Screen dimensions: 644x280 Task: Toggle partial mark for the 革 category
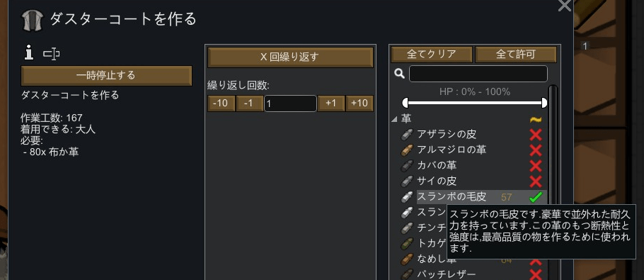[536, 119]
